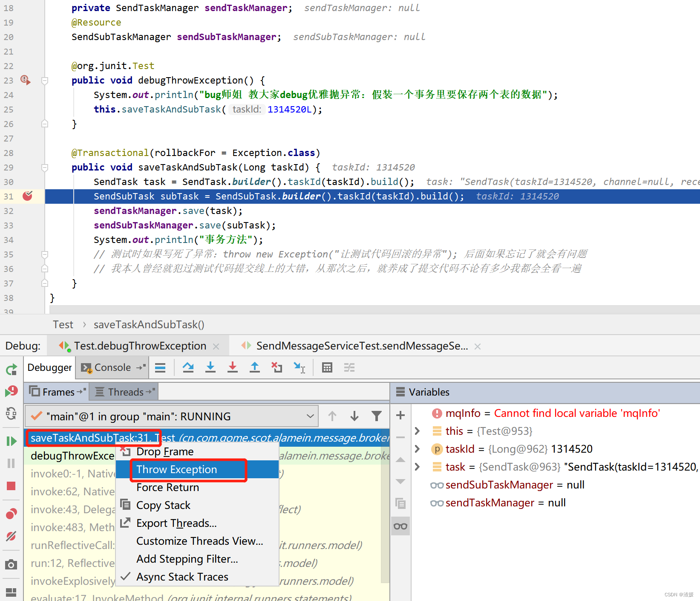Capture thread dump with camera icon
The height and width of the screenshot is (601, 700).
coord(11,564)
